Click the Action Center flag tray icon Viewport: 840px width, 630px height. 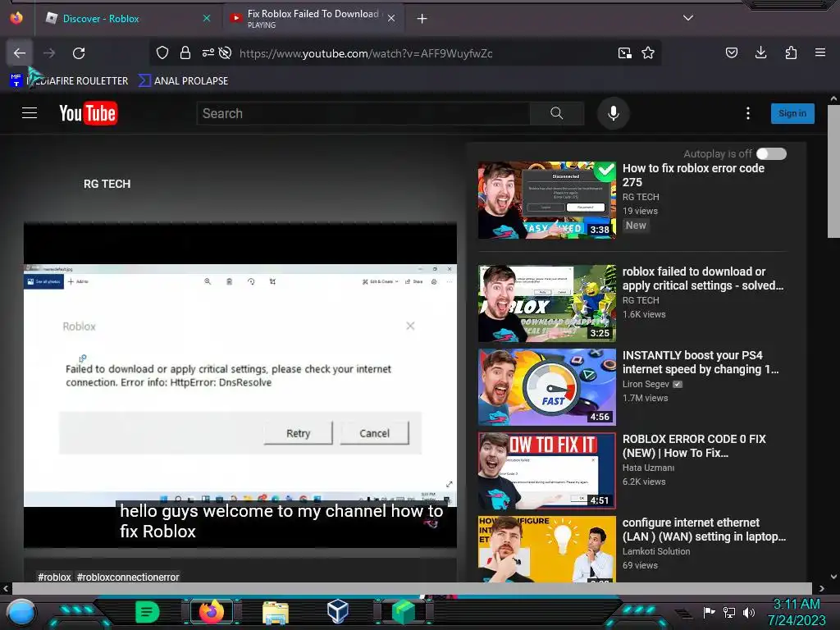[x=709, y=612]
